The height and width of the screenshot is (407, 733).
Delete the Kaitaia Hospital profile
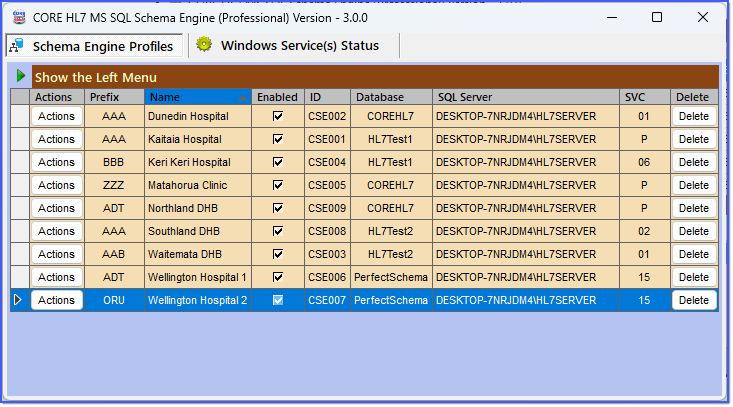click(x=694, y=139)
